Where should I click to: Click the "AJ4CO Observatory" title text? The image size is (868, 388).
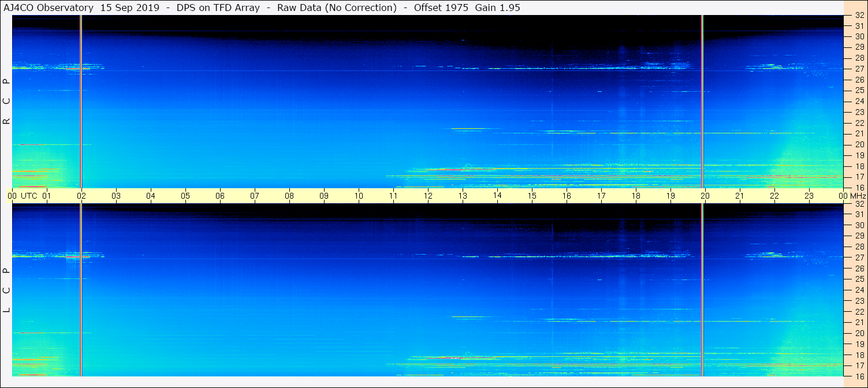pos(49,8)
